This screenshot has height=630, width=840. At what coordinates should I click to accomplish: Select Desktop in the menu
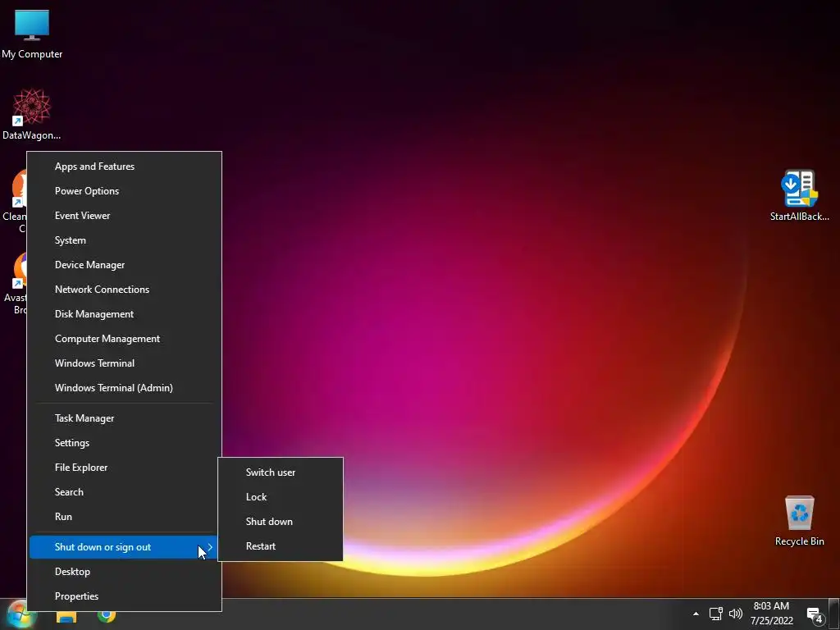tap(125, 572)
